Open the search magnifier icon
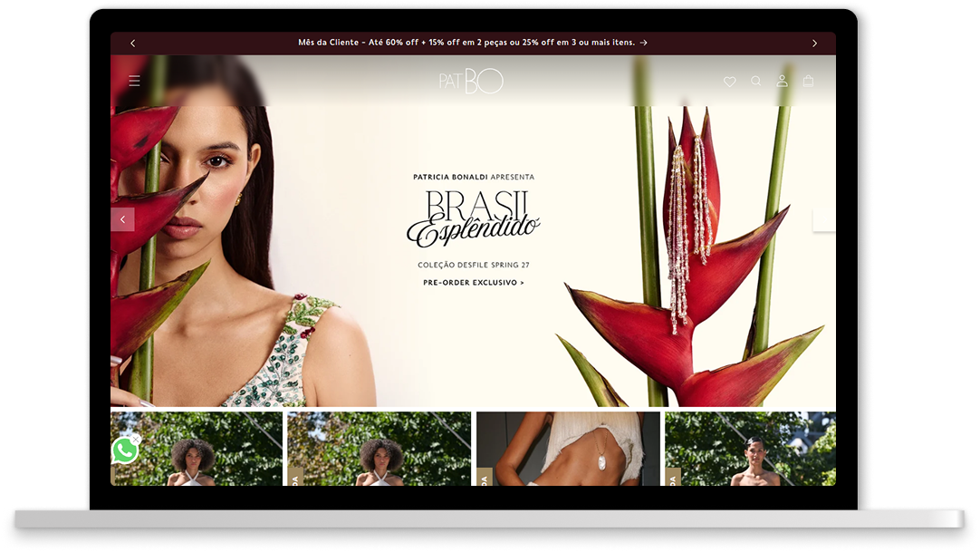Viewport: 980px width, 552px height. click(755, 82)
